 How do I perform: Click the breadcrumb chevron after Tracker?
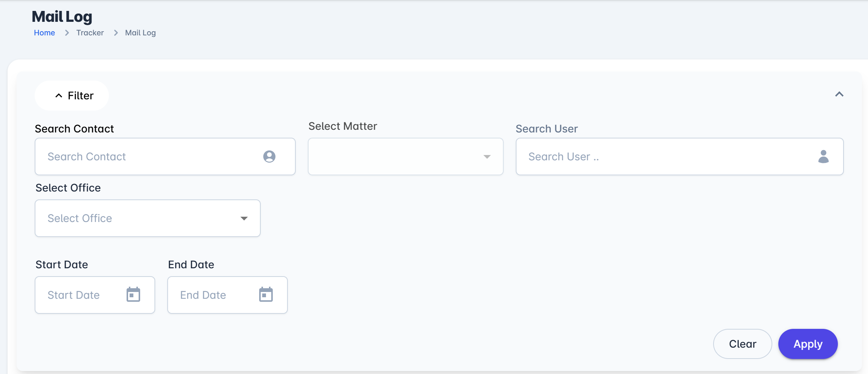click(x=116, y=33)
